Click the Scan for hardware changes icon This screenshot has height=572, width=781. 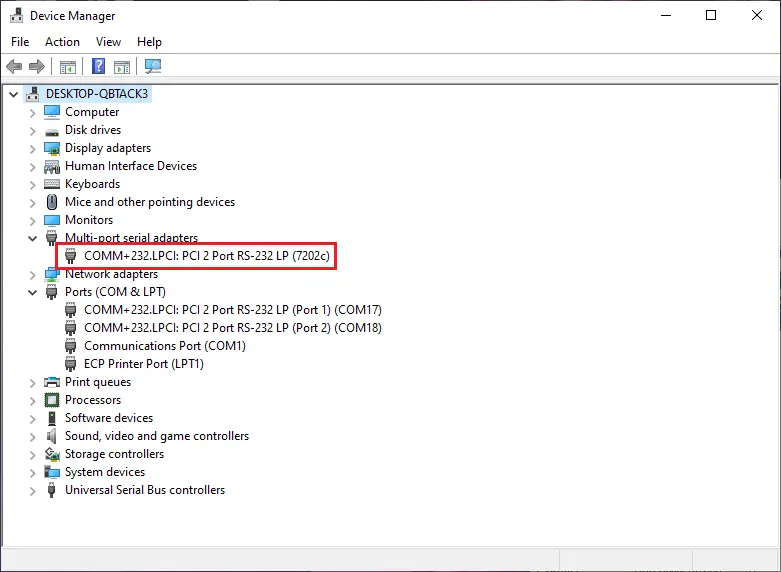tap(153, 66)
